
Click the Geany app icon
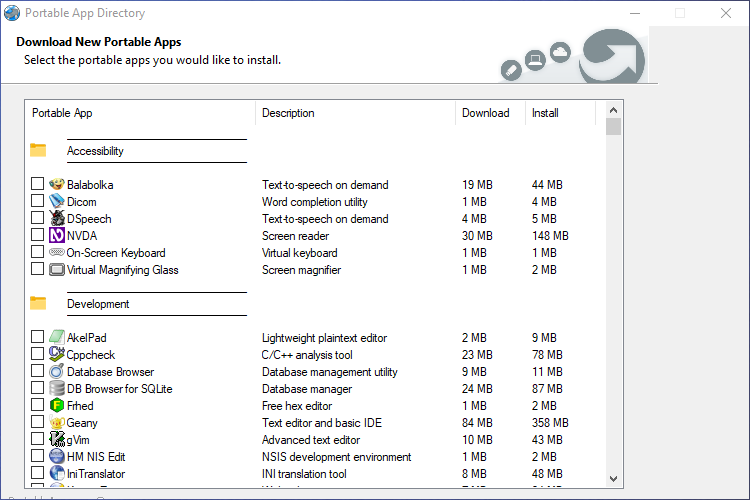point(57,423)
